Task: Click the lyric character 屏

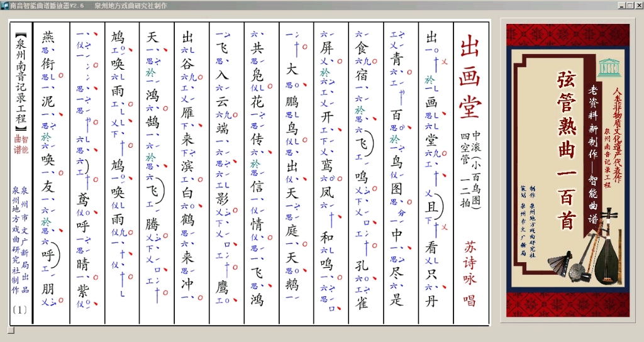Action: coord(327,48)
